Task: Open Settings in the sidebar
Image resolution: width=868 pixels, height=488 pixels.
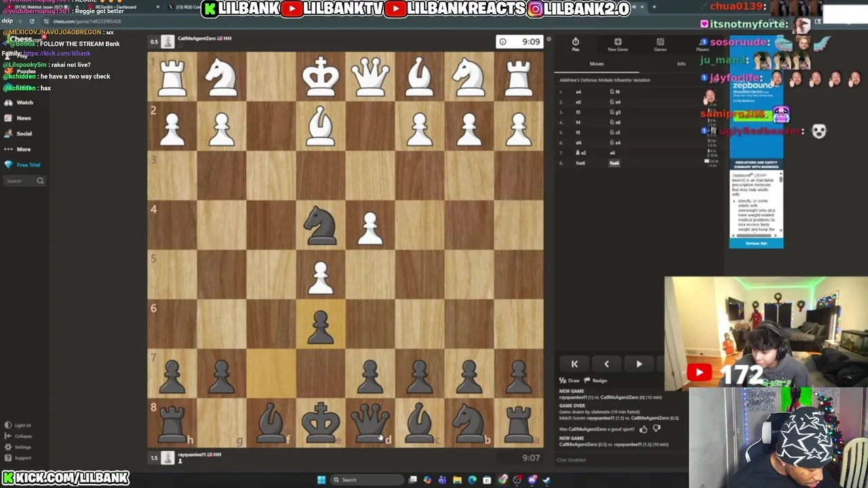Action: tap(18, 447)
